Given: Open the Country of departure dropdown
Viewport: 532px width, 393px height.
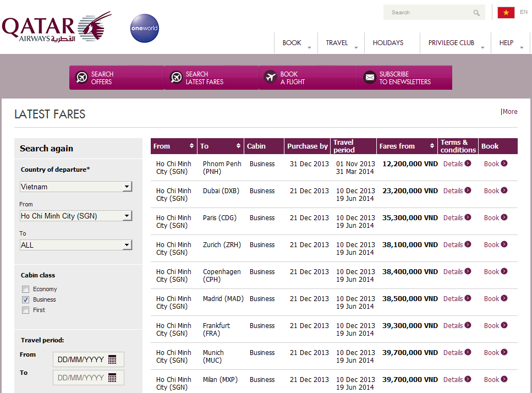Looking at the screenshot, I should (x=127, y=187).
